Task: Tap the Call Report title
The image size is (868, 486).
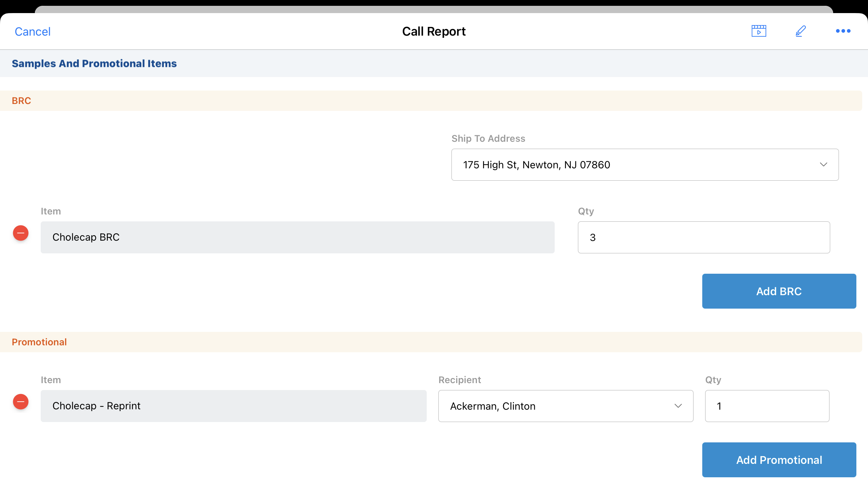Action: (x=434, y=32)
